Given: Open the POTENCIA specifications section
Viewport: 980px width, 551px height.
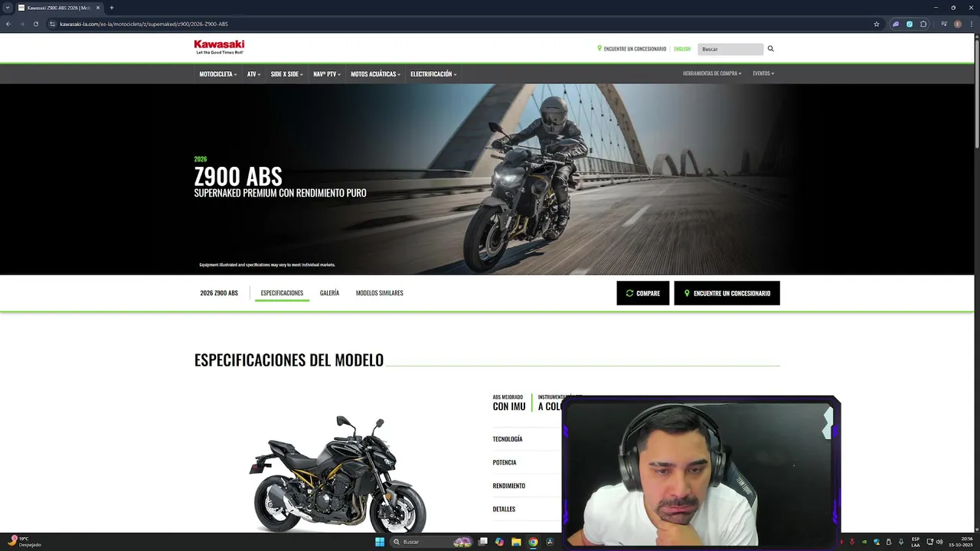Looking at the screenshot, I should pyautogui.click(x=505, y=462).
